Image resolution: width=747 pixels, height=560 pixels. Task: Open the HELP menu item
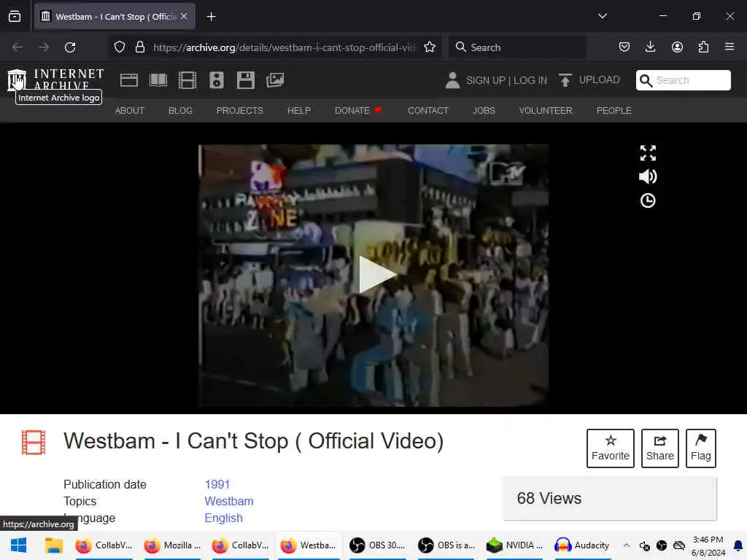point(298,111)
